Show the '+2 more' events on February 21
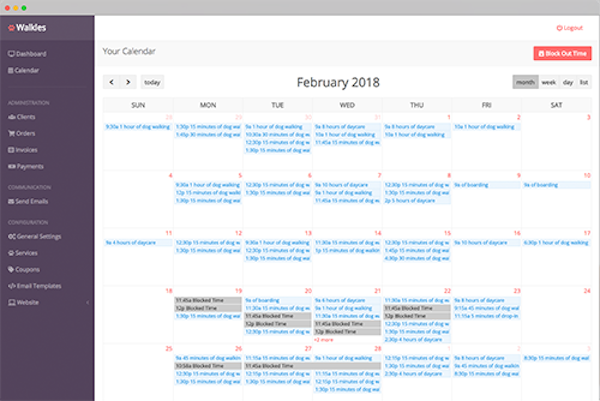The height and width of the screenshot is (401, 600). pyautogui.click(x=324, y=340)
